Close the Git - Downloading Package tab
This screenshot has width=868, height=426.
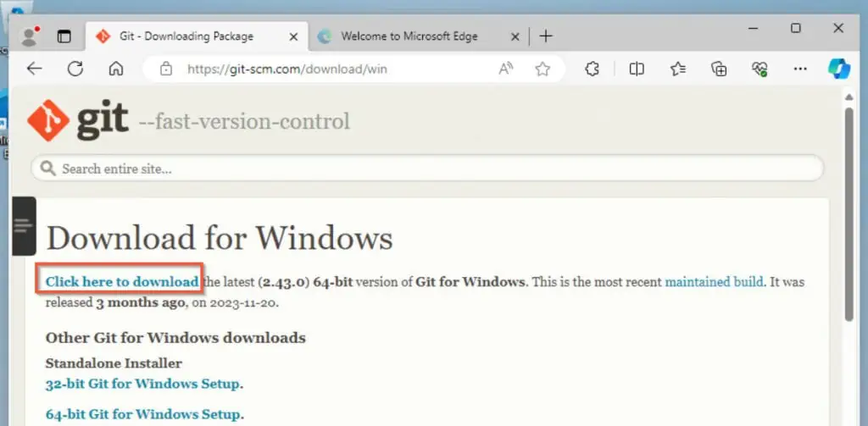pyautogui.click(x=293, y=37)
